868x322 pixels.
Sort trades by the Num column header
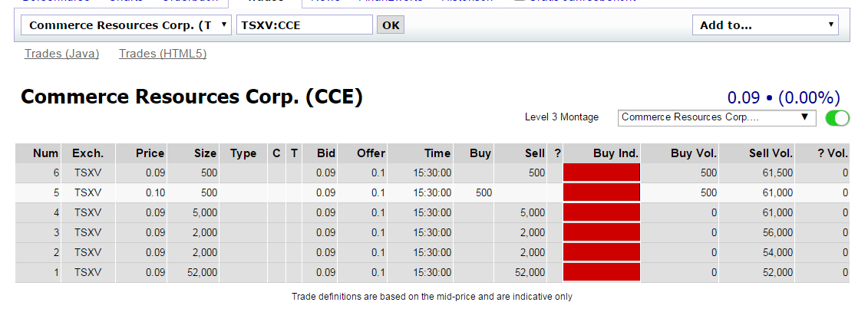46,153
